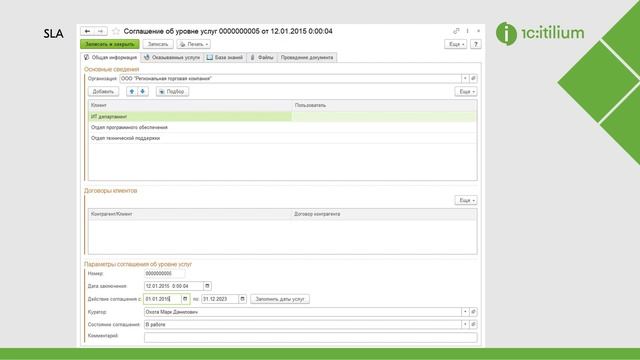
Task: Click the Контрагент/Клиент column header
Action: tap(190, 214)
